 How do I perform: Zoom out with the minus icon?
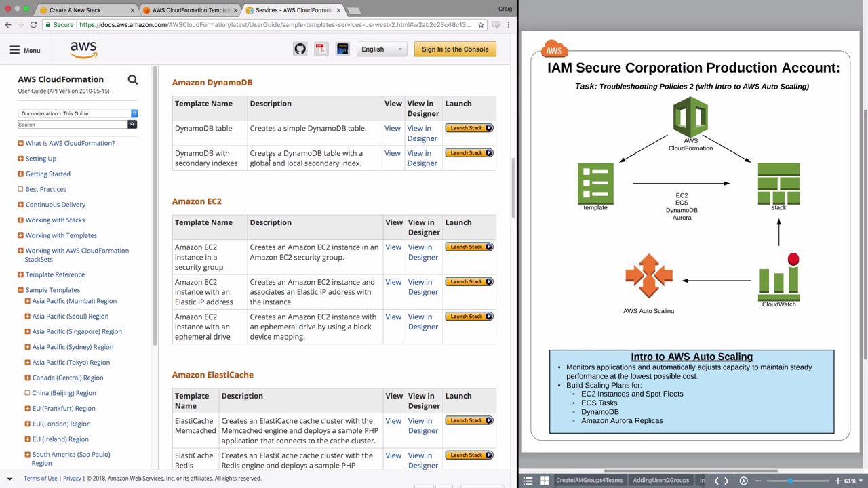click(758, 481)
